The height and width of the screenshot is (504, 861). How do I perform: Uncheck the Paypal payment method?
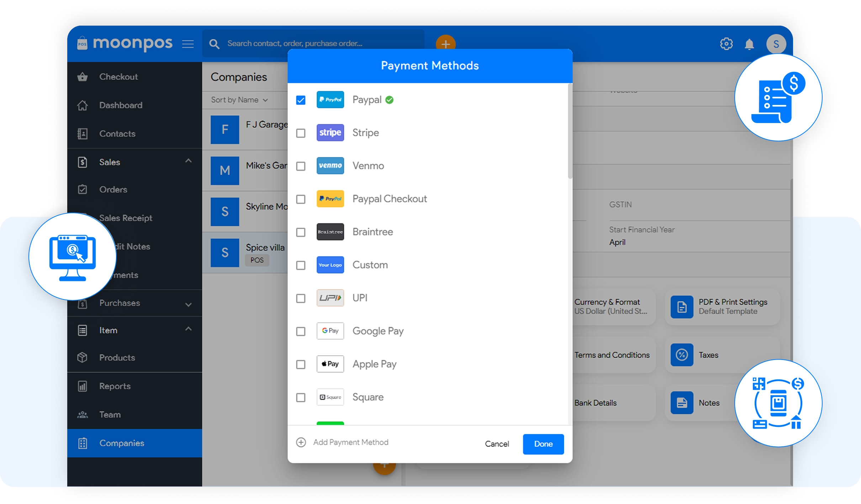[301, 100]
